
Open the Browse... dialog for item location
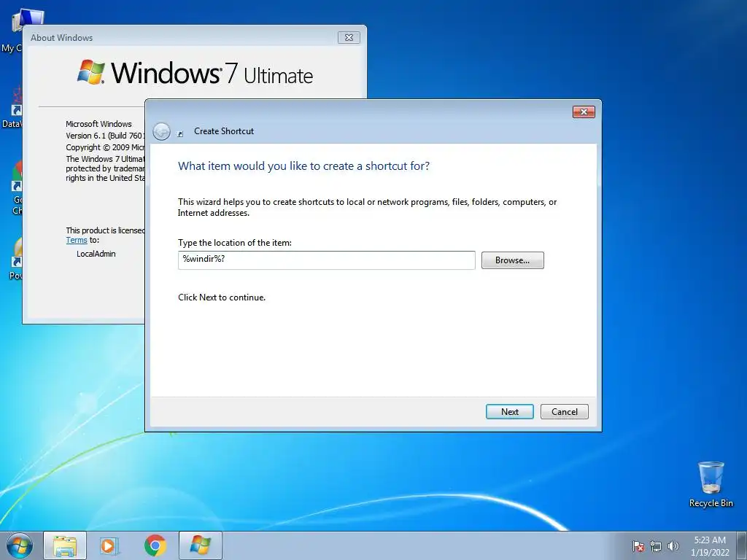[x=512, y=260]
